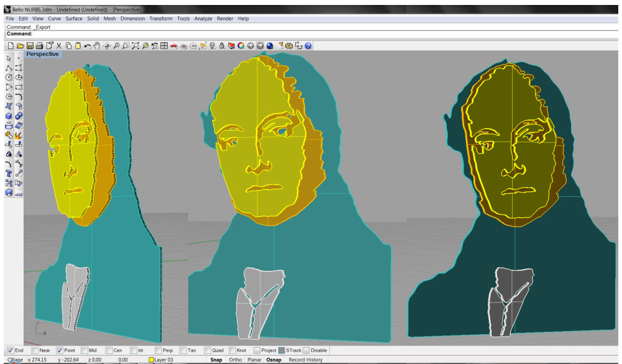
Task: Click the CPlane coordinate pane
Action: [15, 360]
